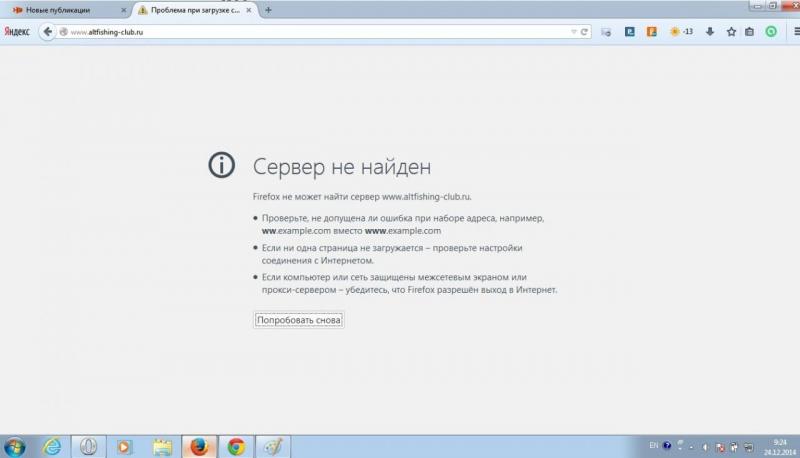Viewport: 800px width, 458px height.
Task: Click the green circular extension icon
Action: [x=771, y=32]
